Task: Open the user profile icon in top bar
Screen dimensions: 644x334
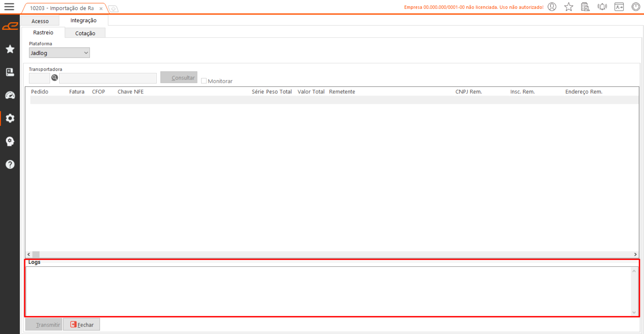Action: pos(552,7)
